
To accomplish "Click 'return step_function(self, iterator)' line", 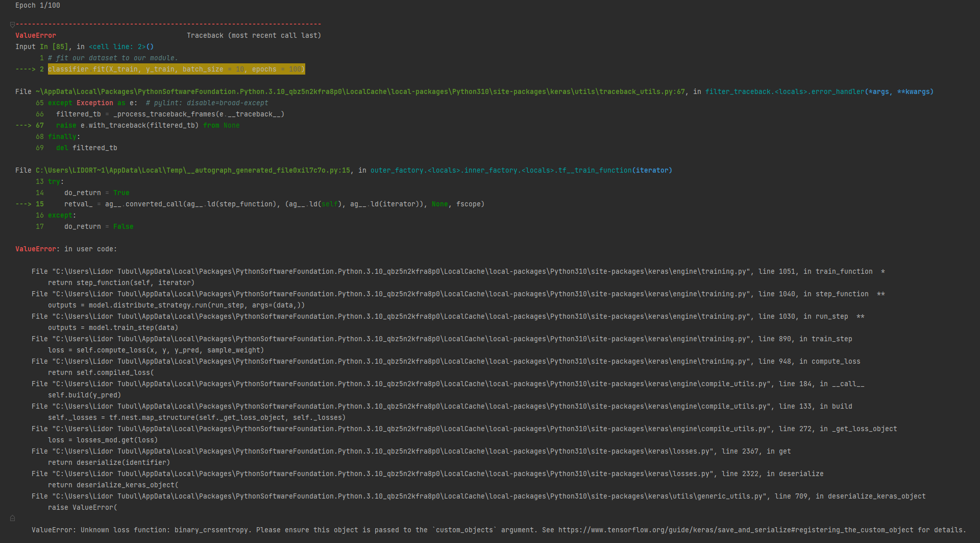I will 121,282.
